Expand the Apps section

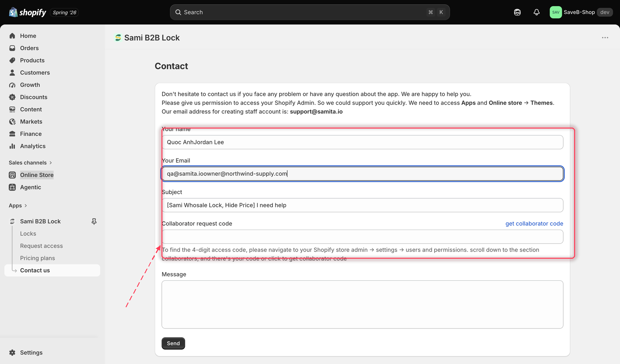[x=18, y=205]
